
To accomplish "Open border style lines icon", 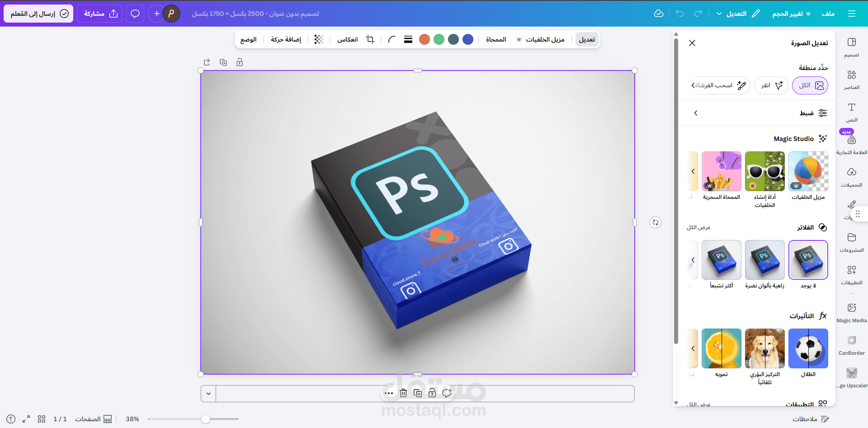I will [408, 39].
